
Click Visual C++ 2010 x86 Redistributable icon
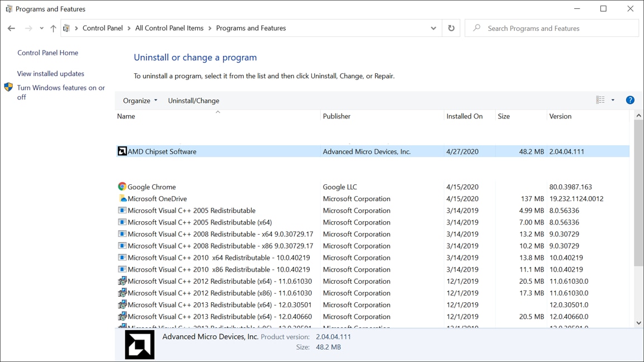coord(122,269)
